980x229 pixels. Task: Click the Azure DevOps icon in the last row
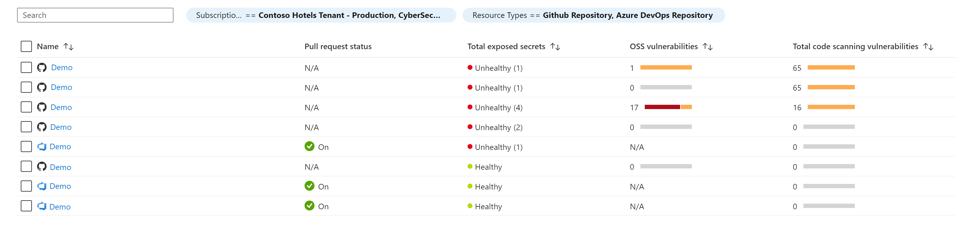pyautogui.click(x=42, y=206)
